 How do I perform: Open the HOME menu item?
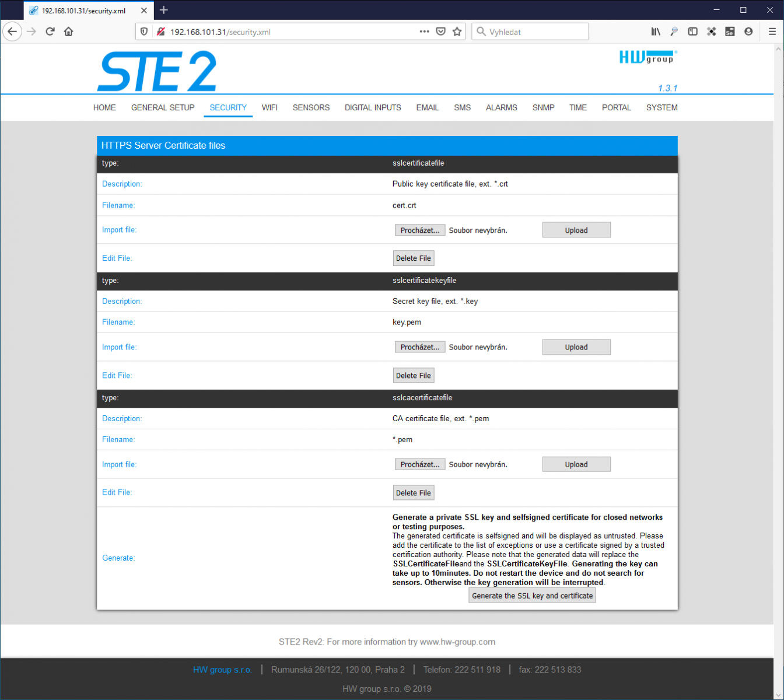click(x=104, y=107)
